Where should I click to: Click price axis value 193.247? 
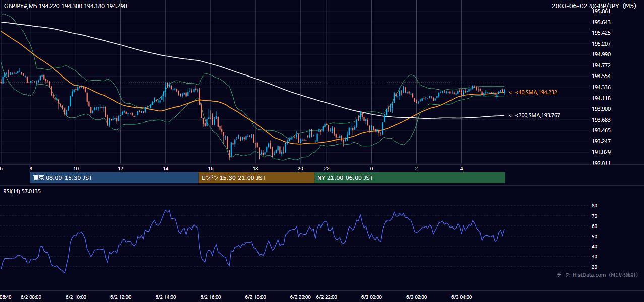coord(601,141)
